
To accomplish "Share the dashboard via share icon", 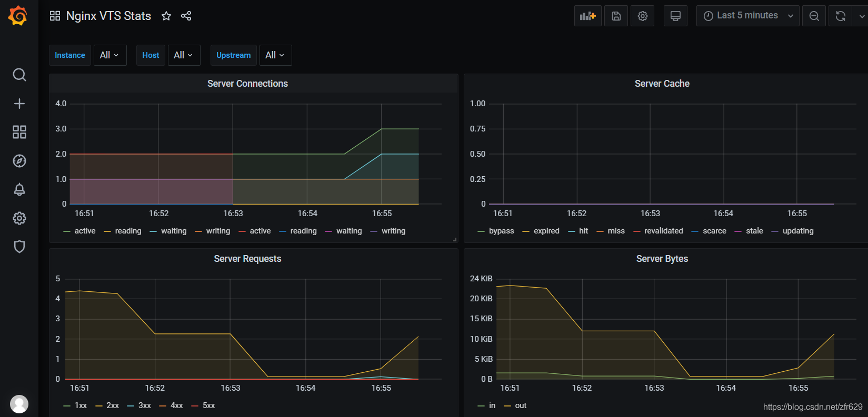I will [x=186, y=16].
